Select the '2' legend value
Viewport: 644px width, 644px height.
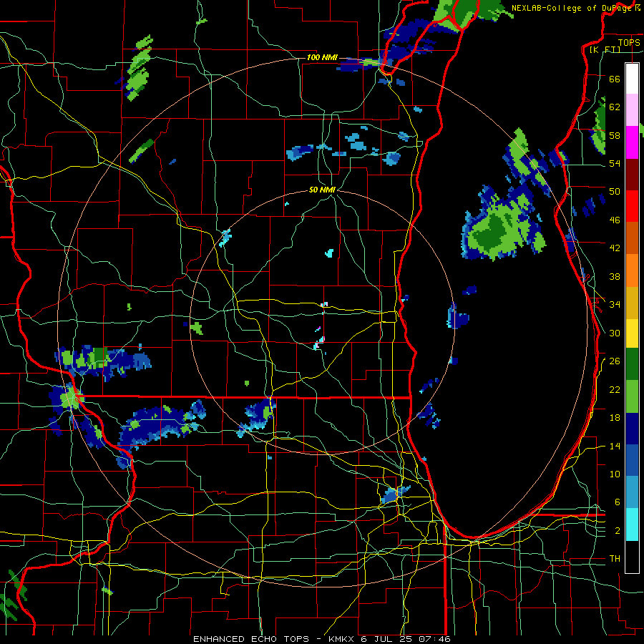pos(618,530)
